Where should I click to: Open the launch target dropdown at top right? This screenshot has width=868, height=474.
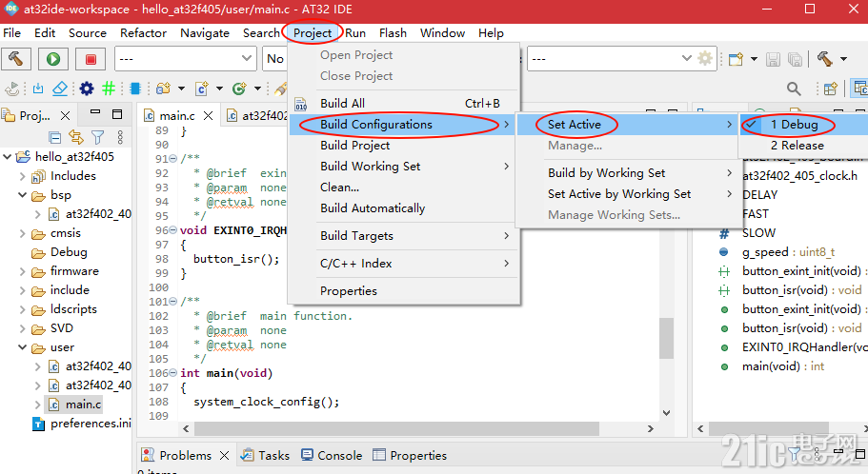click(686, 58)
